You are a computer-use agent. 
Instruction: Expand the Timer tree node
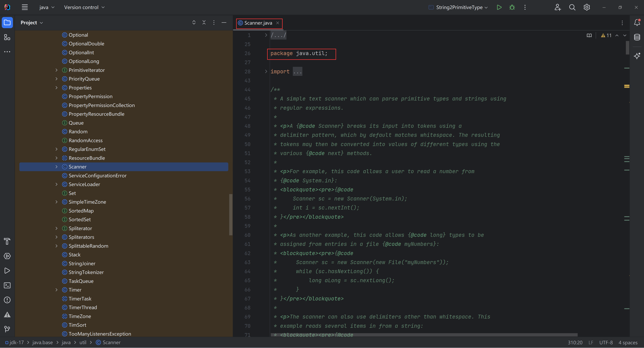[x=57, y=290]
